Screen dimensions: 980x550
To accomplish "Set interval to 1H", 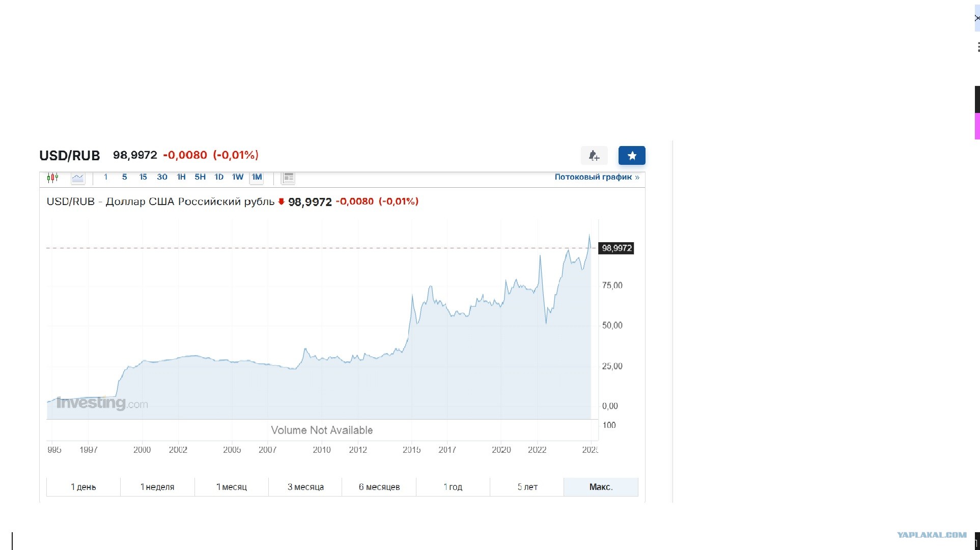I will [x=181, y=177].
